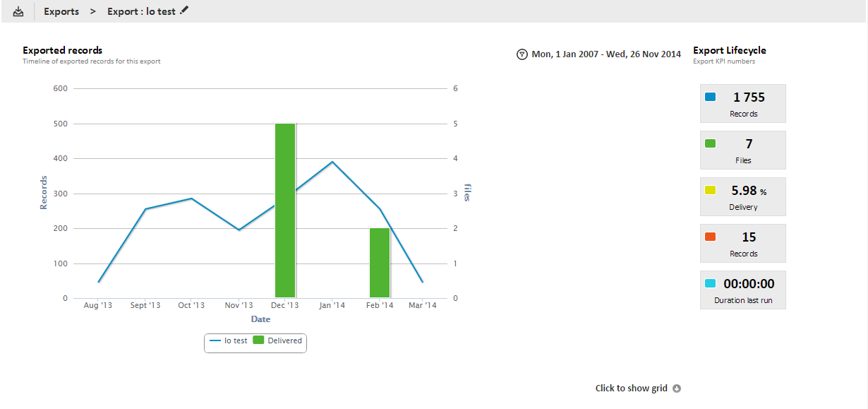Toggle the Delivered series in legend
This screenshot has height=409, width=868.
pyautogui.click(x=277, y=341)
